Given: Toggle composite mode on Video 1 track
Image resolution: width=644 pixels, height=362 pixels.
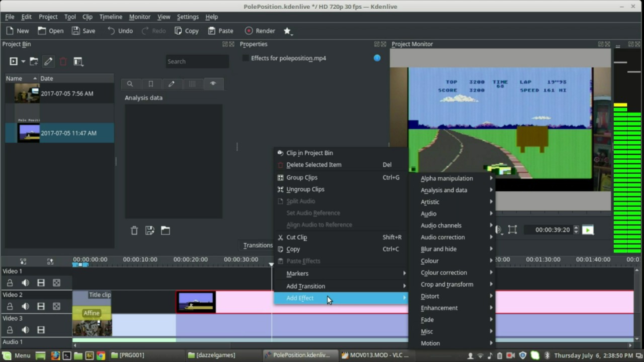Looking at the screenshot, I should click(x=57, y=283).
